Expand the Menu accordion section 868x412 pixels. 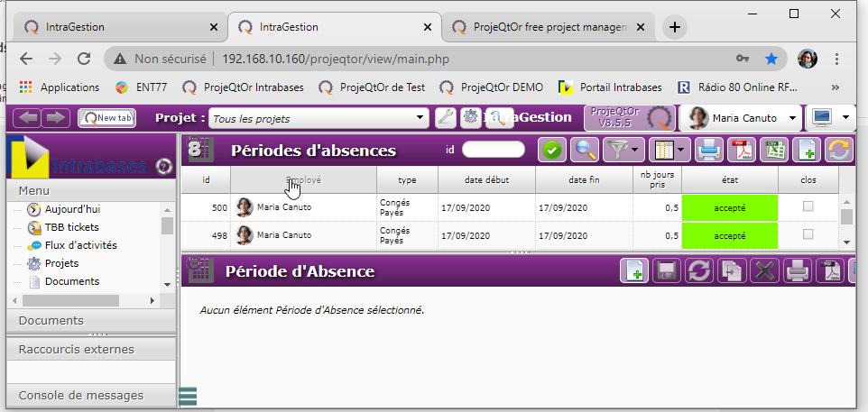click(91, 191)
